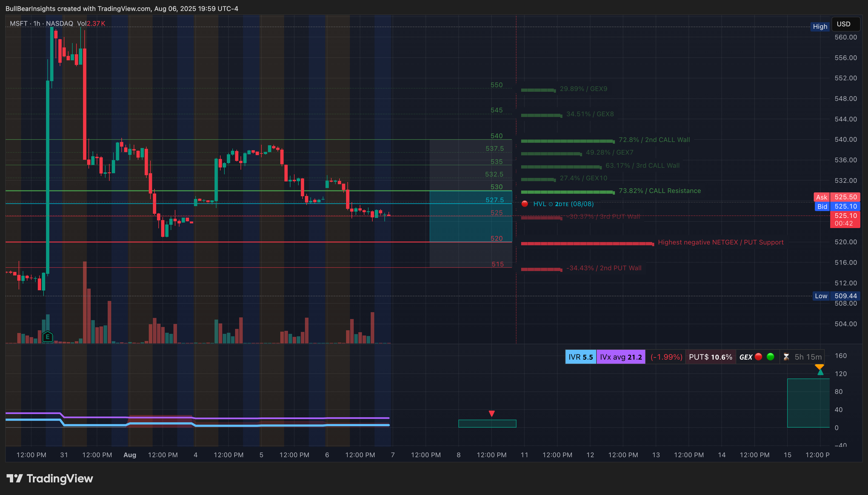
Task: Click the 527.5 strike level label
Action: click(x=495, y=200)
